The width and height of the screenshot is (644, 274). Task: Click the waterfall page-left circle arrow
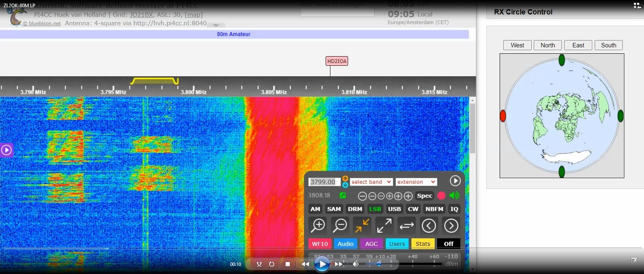429,226
